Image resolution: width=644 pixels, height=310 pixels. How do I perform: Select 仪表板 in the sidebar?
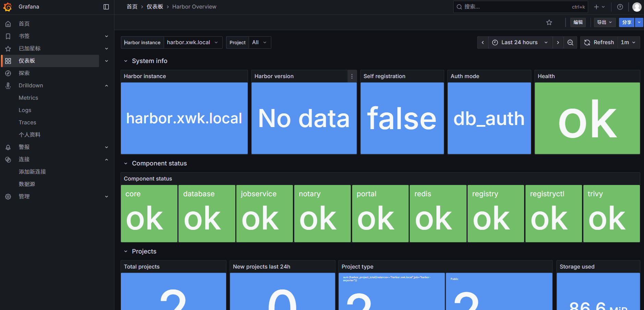click(27, 61)
